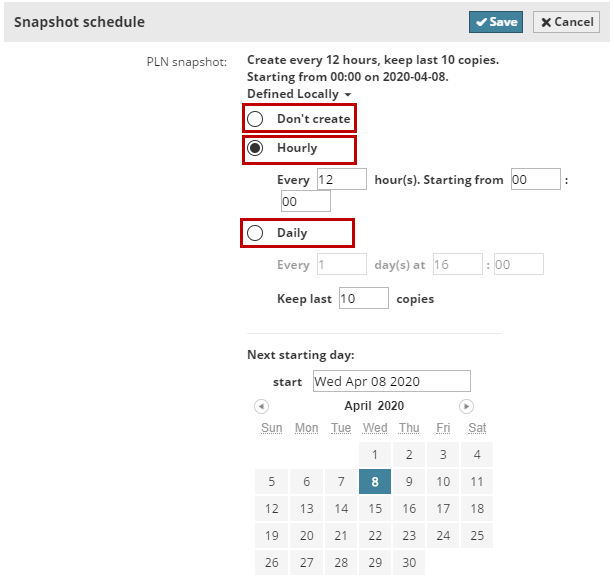Click the start date text field
Image resolution: width=614 pixels, height=586 pixels.
[390, 381]
